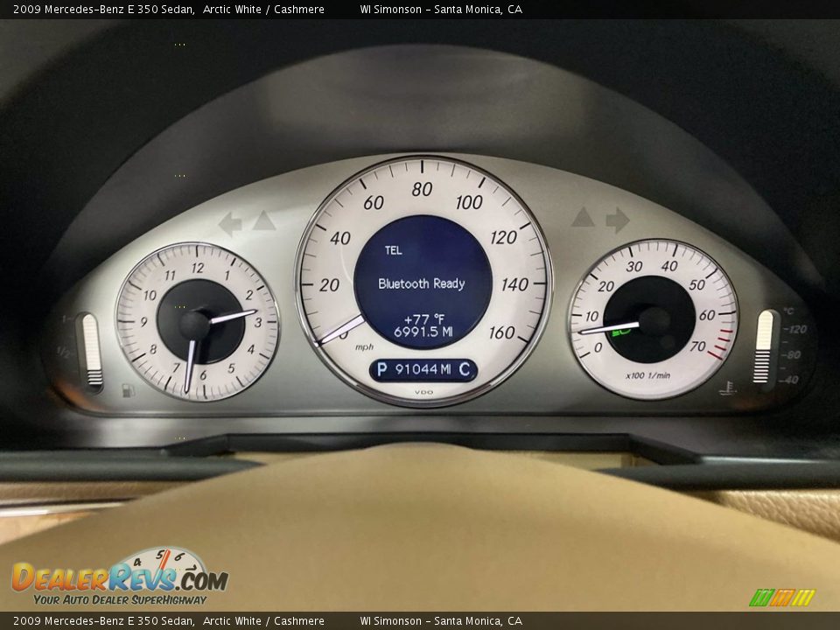Click the tachometer's 30 mark

(634, 266)
